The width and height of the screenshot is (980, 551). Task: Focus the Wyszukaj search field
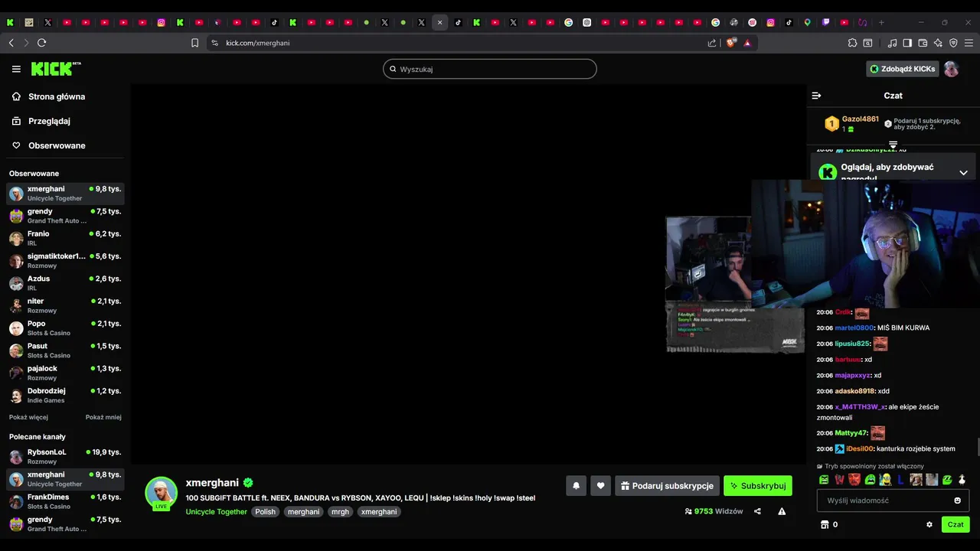[490, 69]
